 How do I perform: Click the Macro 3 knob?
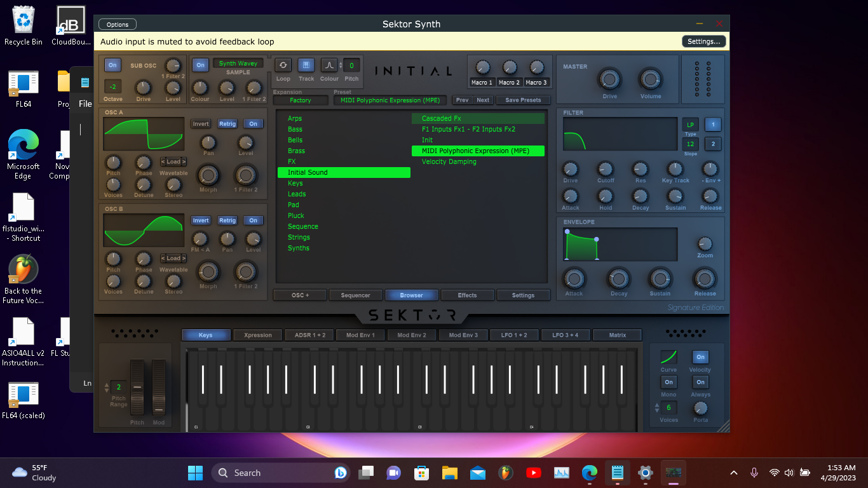pos(536,67)
